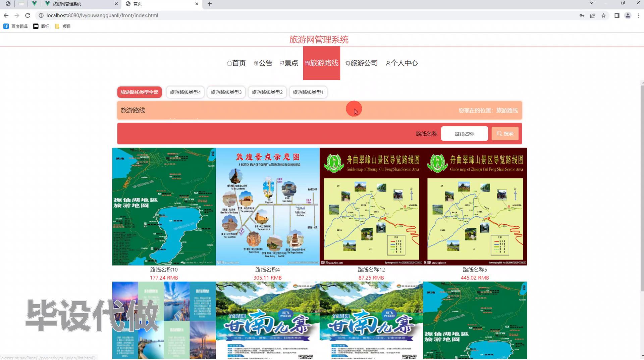Select the 旅游路线 navigation item
This screenshot has height=360, width=644.
tap(322, 63)
